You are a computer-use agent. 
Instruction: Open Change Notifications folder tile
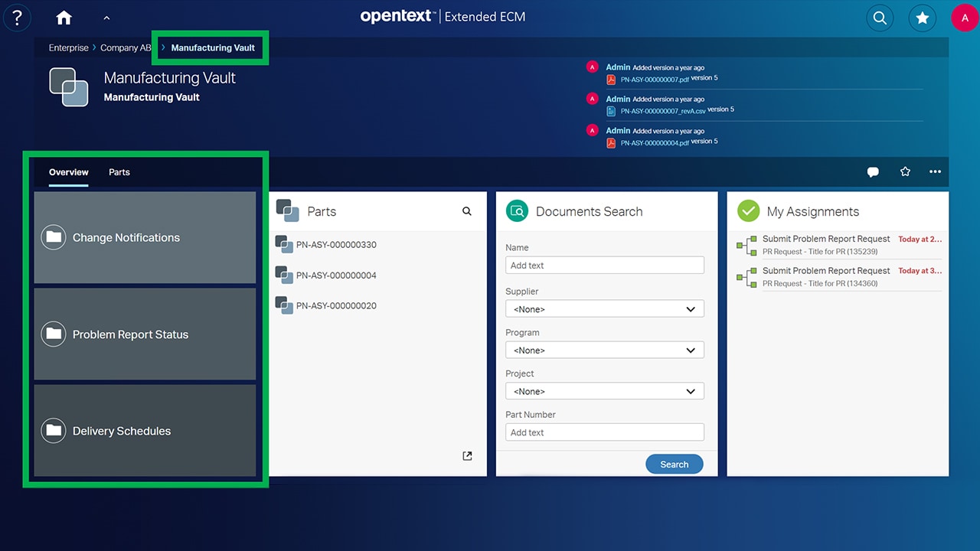pos(145,237)
